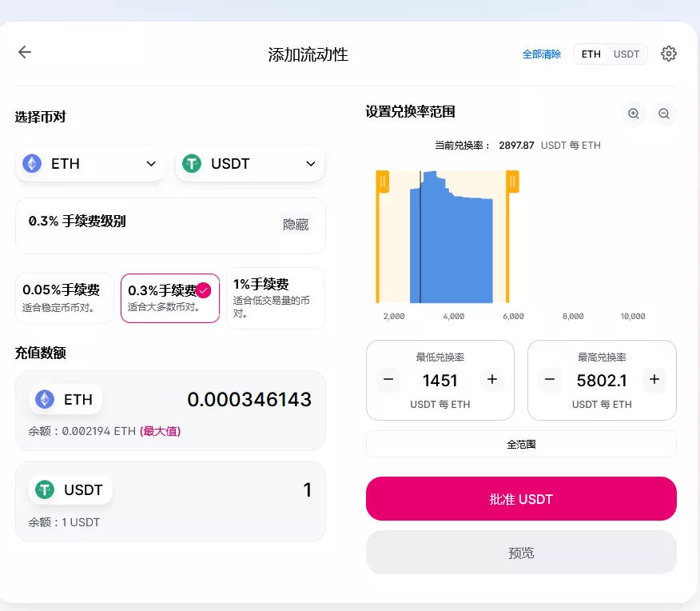Zoom out on the rate chart
The image size is (700, 611).
point(664,114)
